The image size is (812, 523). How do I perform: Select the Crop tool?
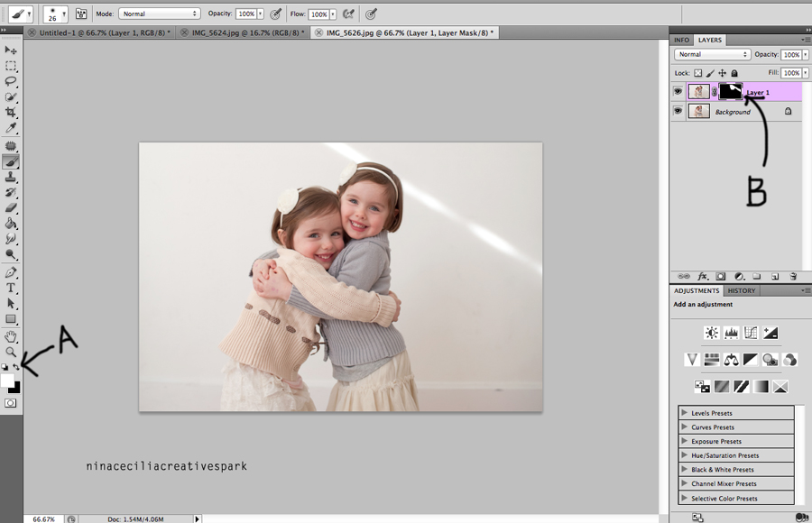11,112
